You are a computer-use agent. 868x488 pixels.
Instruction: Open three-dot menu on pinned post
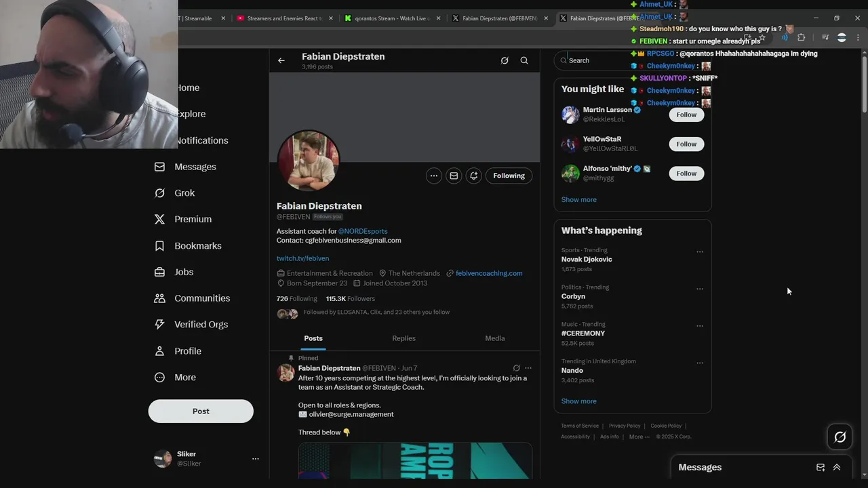pos(528,368)
